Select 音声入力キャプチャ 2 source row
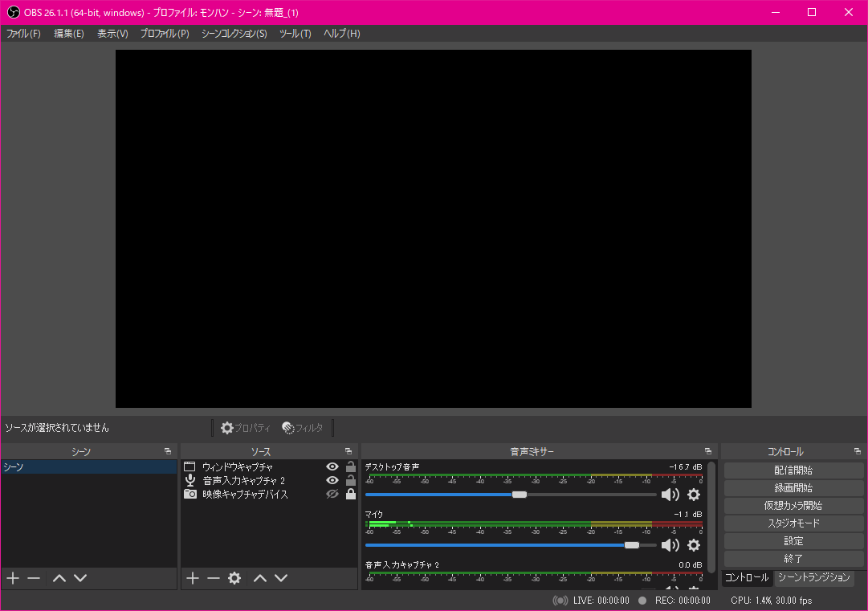This screenshot has height=611, width=868. (x=270, y=480)
